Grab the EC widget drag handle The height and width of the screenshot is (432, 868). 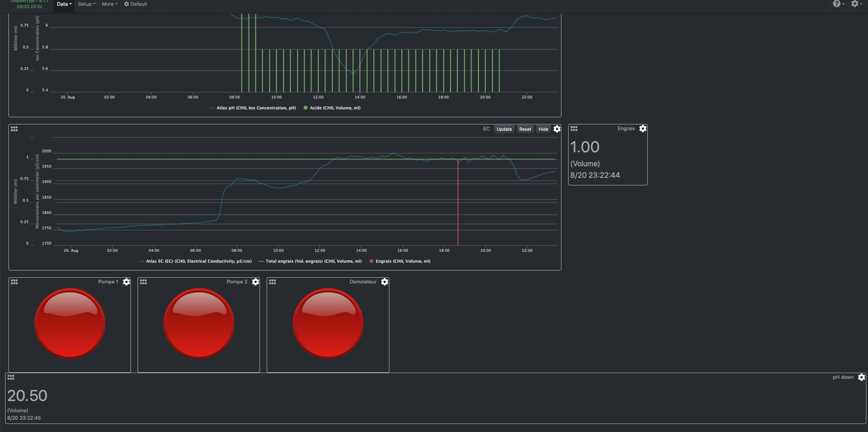(x=14, y=129)
